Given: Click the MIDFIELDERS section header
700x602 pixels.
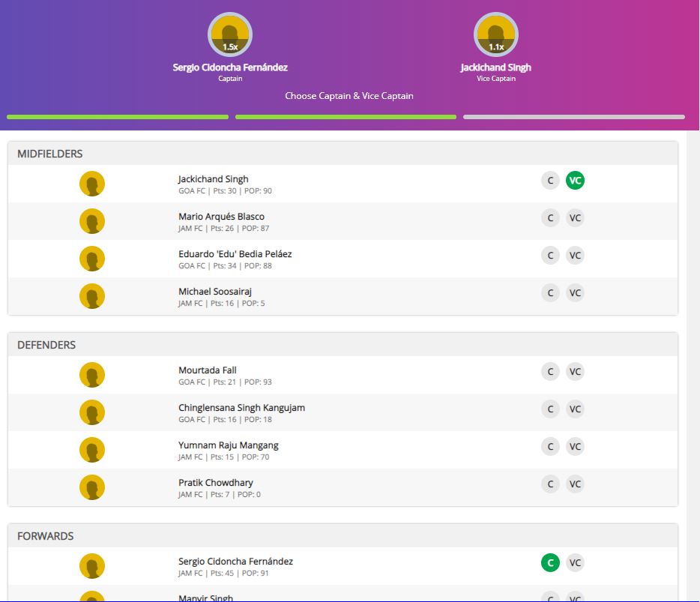Looking at the screenshot, I should click(x=343, y=154).
